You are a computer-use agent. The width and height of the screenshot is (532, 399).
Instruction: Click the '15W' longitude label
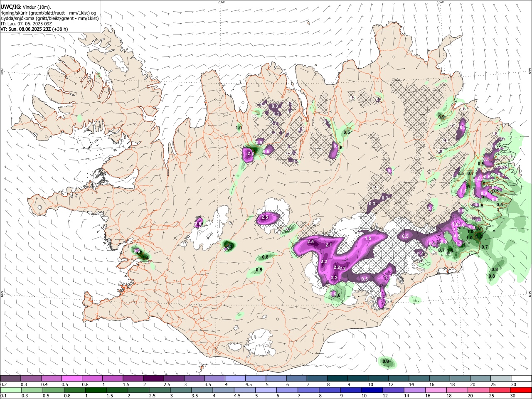(440, 2)
